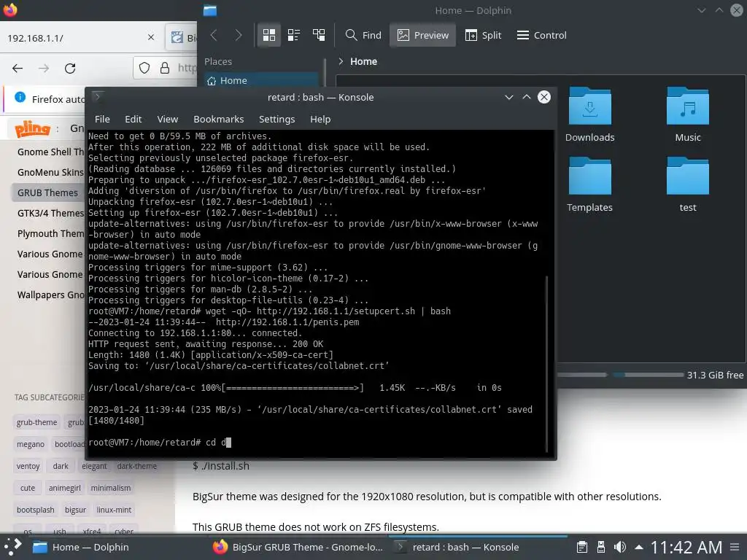The width and height of the screenshot is (747, 560).
Task: Open Gnome Shell Themes category
Action: 50,152
